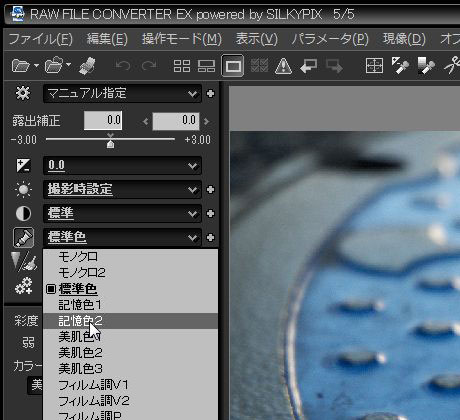Click the left exposure value field 0.0

pyautogui.click(x=103, y=120)
